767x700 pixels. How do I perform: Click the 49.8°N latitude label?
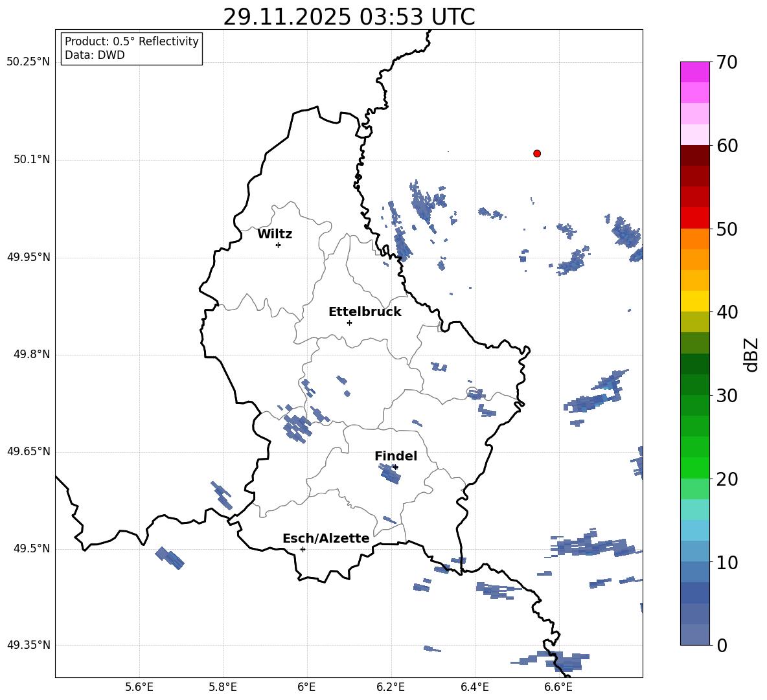tap(32, 354)
